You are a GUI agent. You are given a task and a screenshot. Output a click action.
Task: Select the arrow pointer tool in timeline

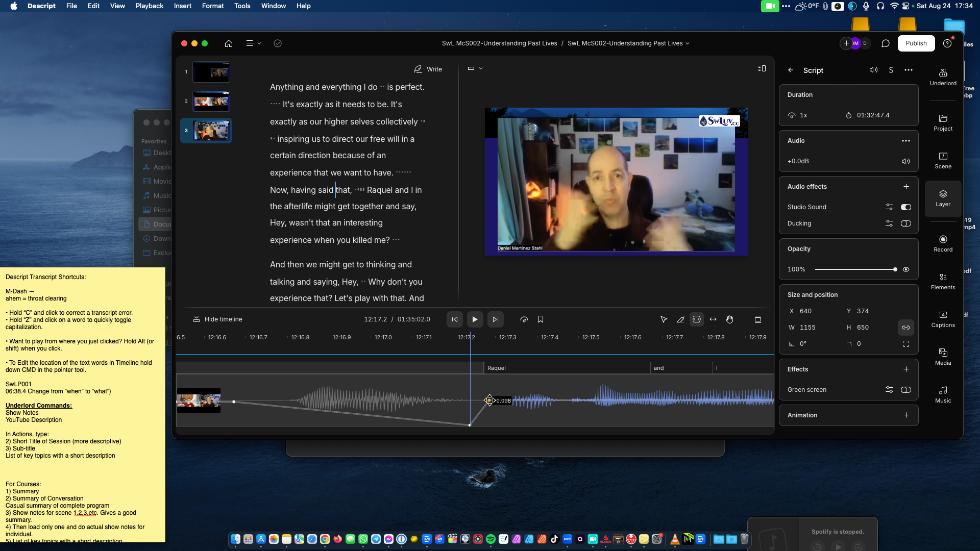click(664, 319)
